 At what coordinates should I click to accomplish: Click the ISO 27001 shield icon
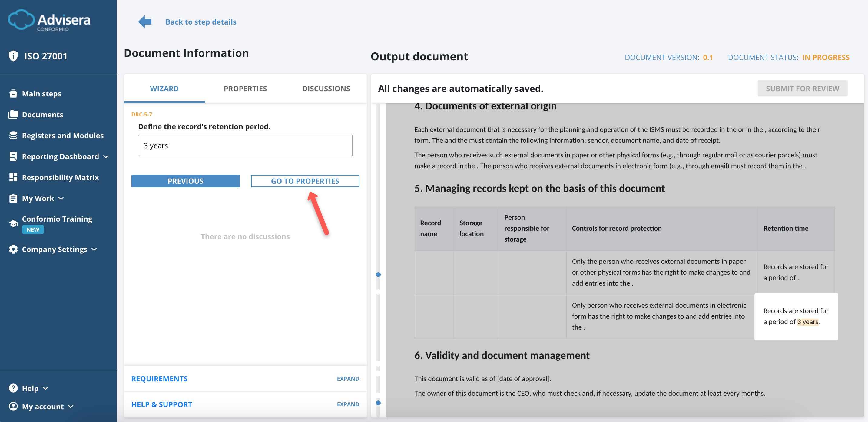13,56
